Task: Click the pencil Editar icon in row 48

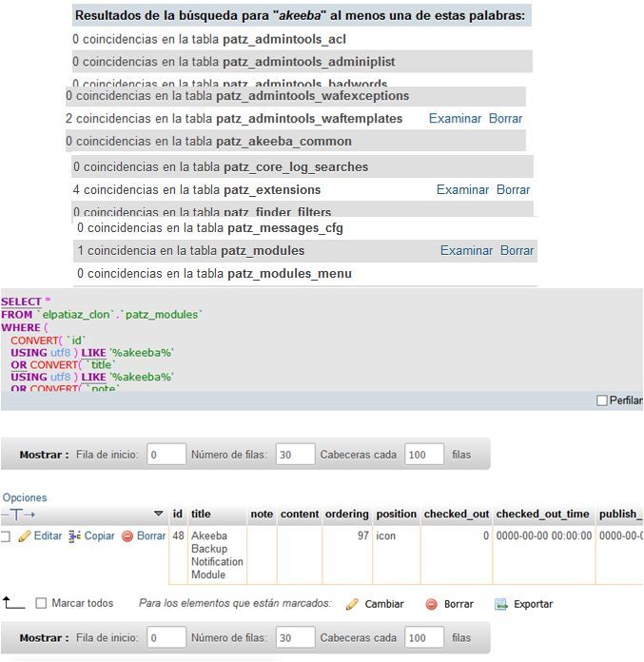Action: coord(25,536)
